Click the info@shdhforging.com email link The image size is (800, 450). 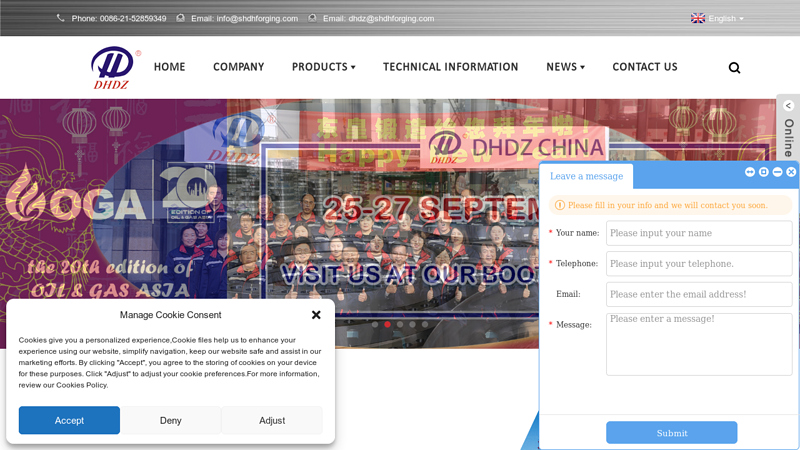click(x=257, y=18)
